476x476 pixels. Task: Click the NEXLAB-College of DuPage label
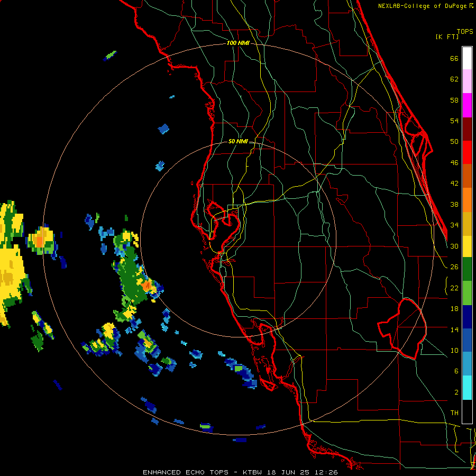click(425, 6)
